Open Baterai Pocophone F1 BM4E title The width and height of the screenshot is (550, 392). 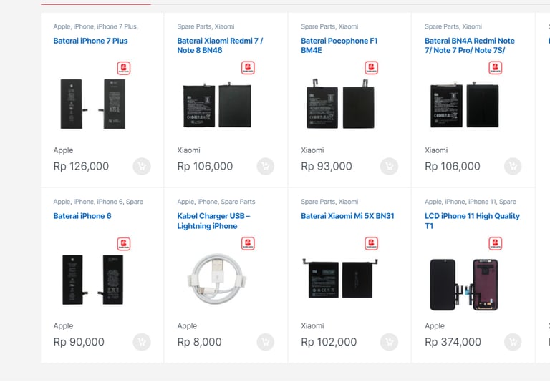[x=339, y=46]
